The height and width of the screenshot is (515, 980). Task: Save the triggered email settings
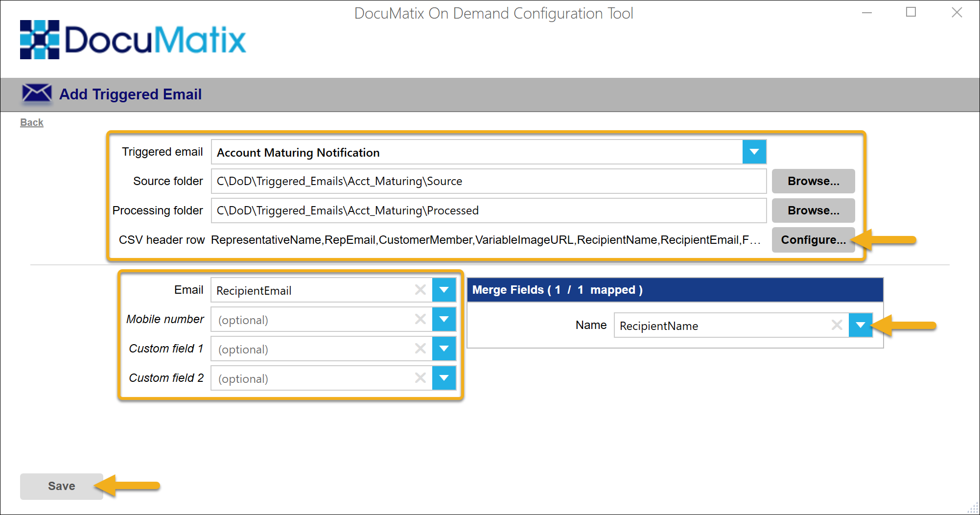(62, 486)
